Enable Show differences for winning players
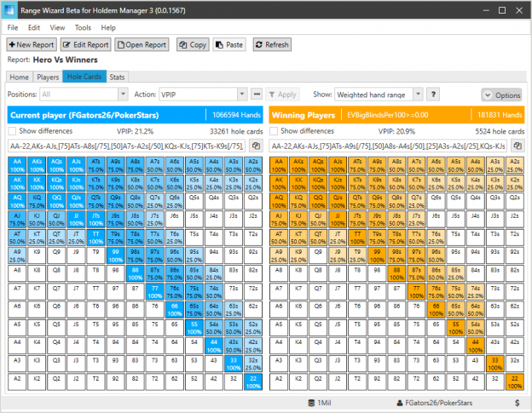Screen dimensions: 532x413 tap(274, 131)
